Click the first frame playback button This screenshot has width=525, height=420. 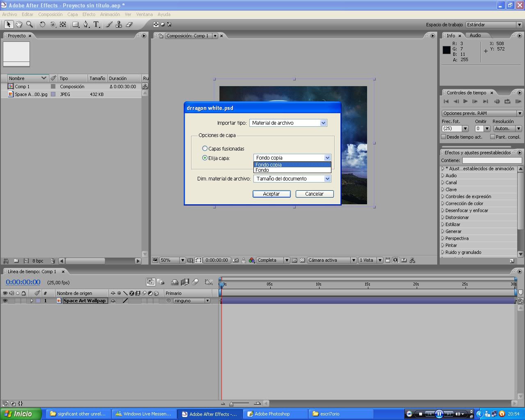click(x=446, y=101)
